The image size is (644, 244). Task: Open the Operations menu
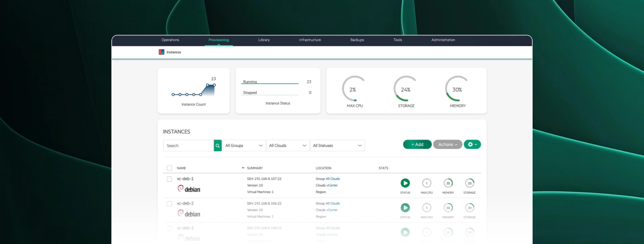click(x=170, y=40)
